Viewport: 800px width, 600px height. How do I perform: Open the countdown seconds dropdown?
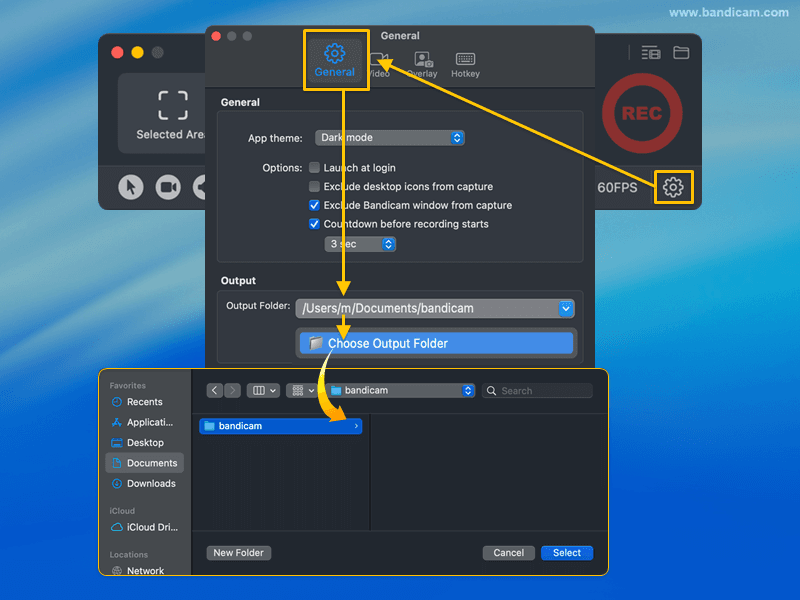coord(359,243)
